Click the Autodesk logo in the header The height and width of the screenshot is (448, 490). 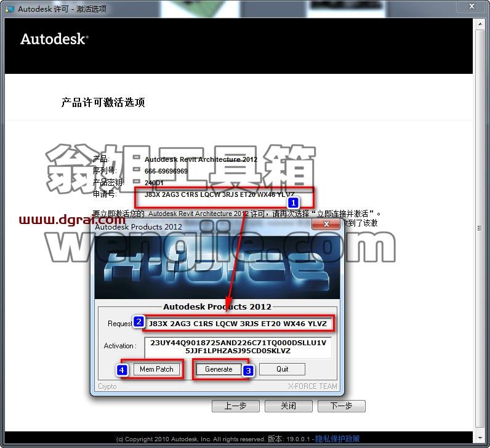point(54,39)
